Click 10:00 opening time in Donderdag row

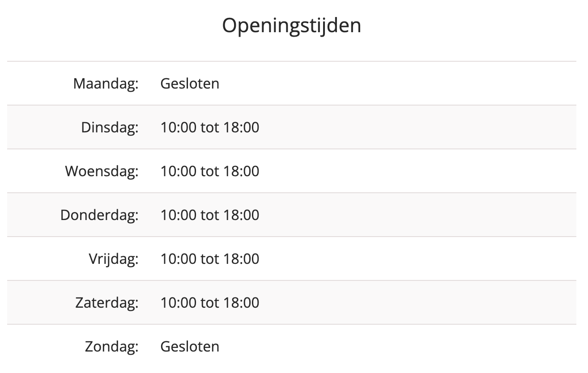pos(178,215)
